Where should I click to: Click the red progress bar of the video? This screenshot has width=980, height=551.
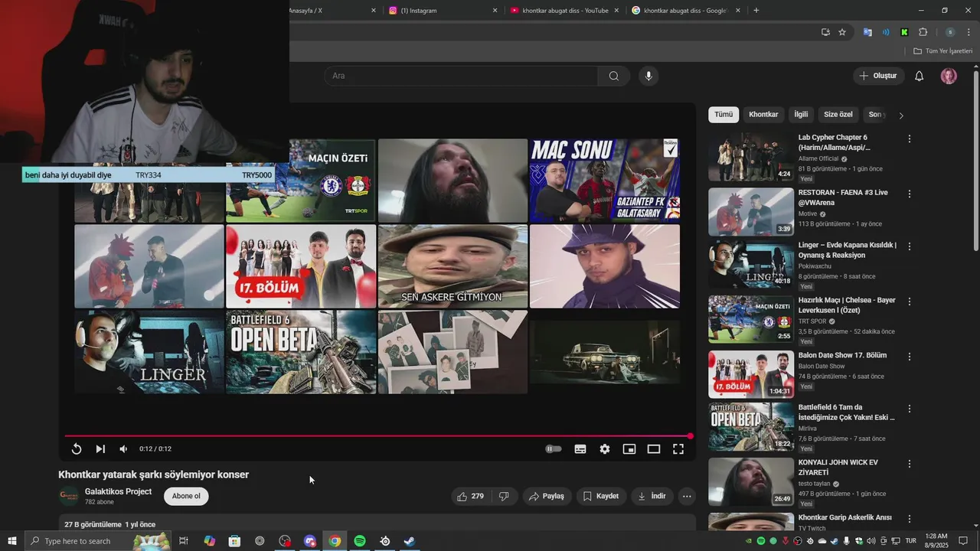[x=377, y=436]
